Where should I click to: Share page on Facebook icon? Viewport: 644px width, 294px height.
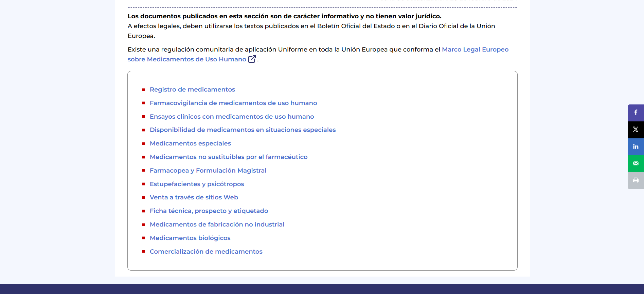click(x=636, y=113)
